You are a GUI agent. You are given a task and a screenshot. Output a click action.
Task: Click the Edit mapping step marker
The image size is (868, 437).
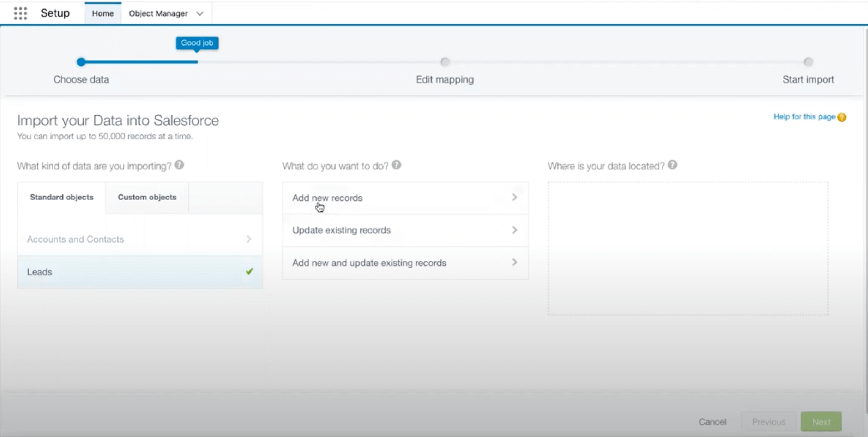[x=445, y=62]
